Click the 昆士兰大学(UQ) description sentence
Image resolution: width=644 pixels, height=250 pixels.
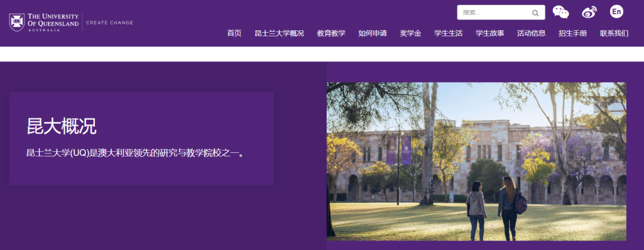coord(135,154)
